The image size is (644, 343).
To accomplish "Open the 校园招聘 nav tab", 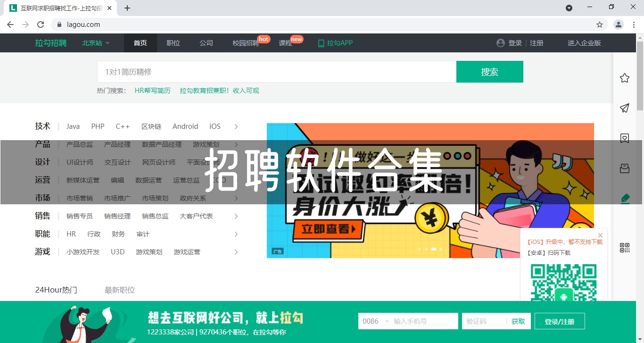I will (x=246, y=43).
